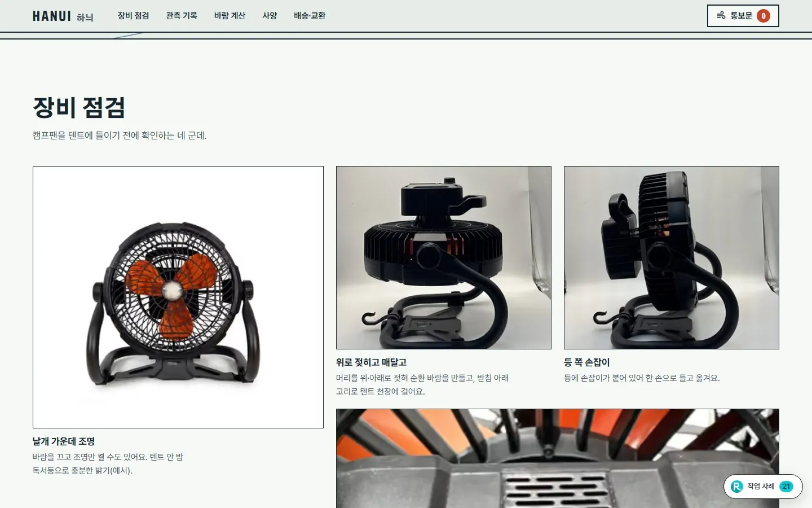Click the wind icon in 통보문 button
The width and height of the screenshot is (812, 508).
pos(721,15)
